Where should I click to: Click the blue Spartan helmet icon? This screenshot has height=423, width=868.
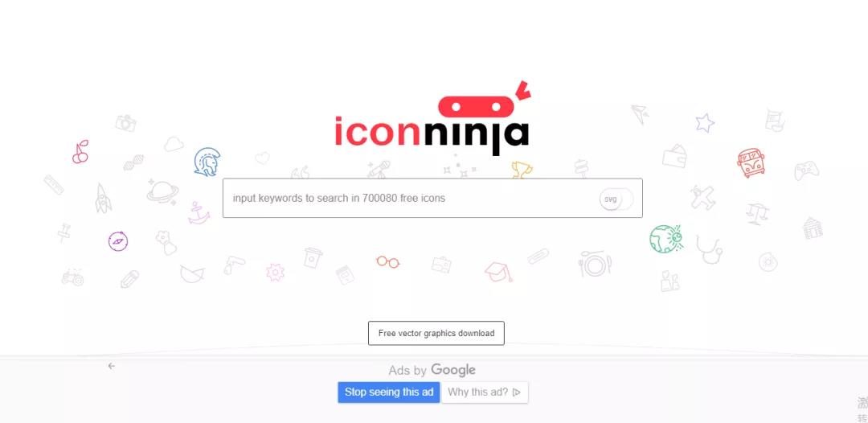click(207, 162)
